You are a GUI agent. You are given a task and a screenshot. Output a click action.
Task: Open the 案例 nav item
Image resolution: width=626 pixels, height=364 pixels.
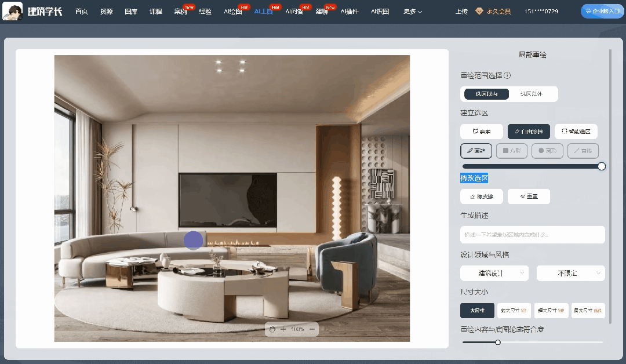coord(180,12)
